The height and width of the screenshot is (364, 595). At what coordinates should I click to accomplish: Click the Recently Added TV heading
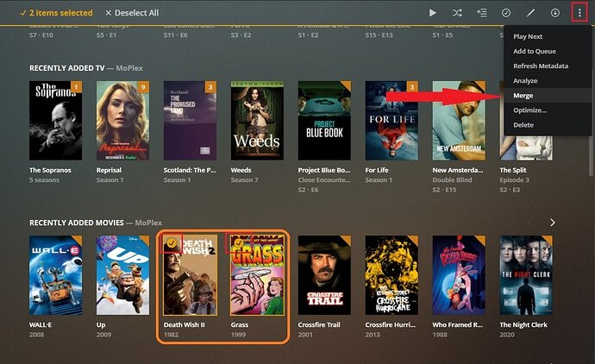66,68
